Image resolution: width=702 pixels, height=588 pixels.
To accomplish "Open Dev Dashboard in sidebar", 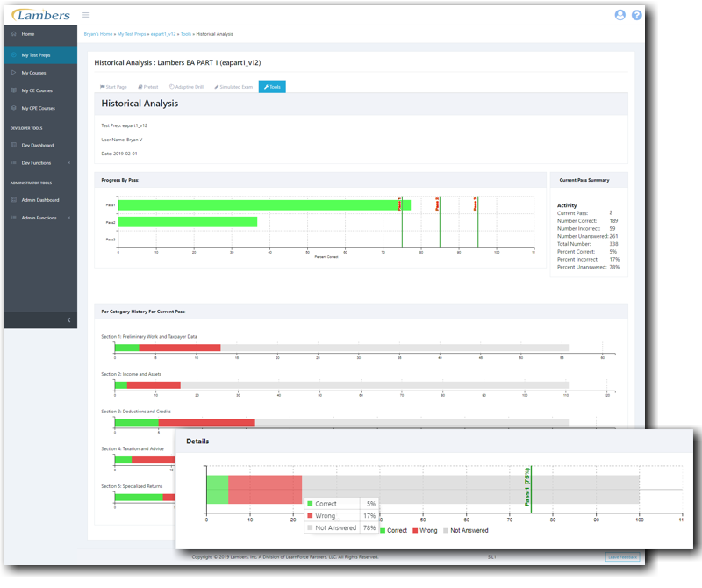I will point(38,145).
